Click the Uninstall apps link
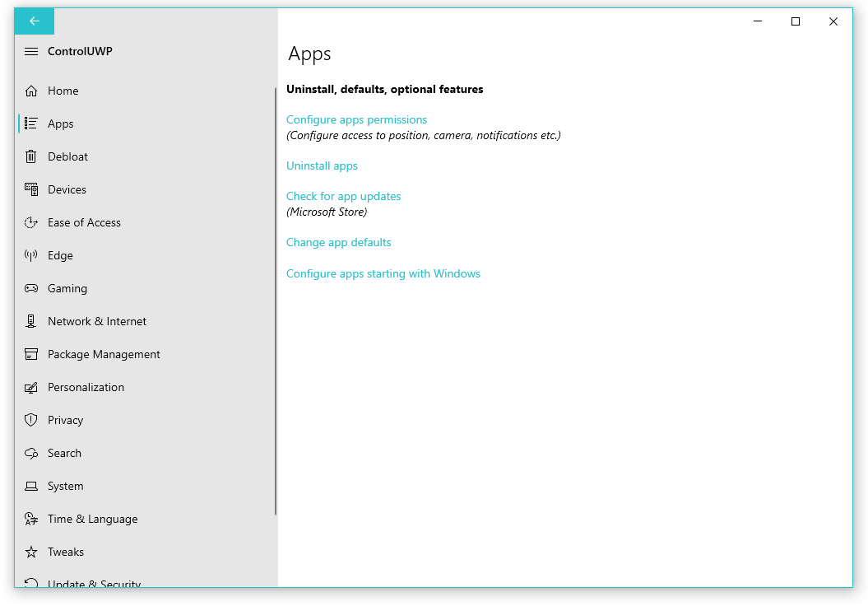The height and width of the screenshot is (606, 868). (322, 166)
